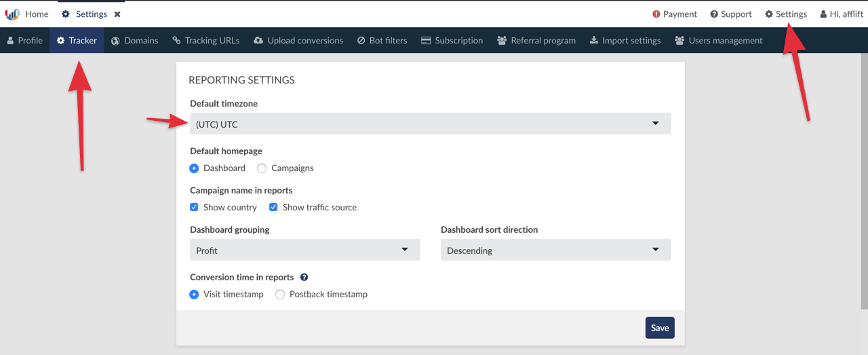Open the Users management tab
The height and width of the screenshot is (355, 868).
coord(719,40)
